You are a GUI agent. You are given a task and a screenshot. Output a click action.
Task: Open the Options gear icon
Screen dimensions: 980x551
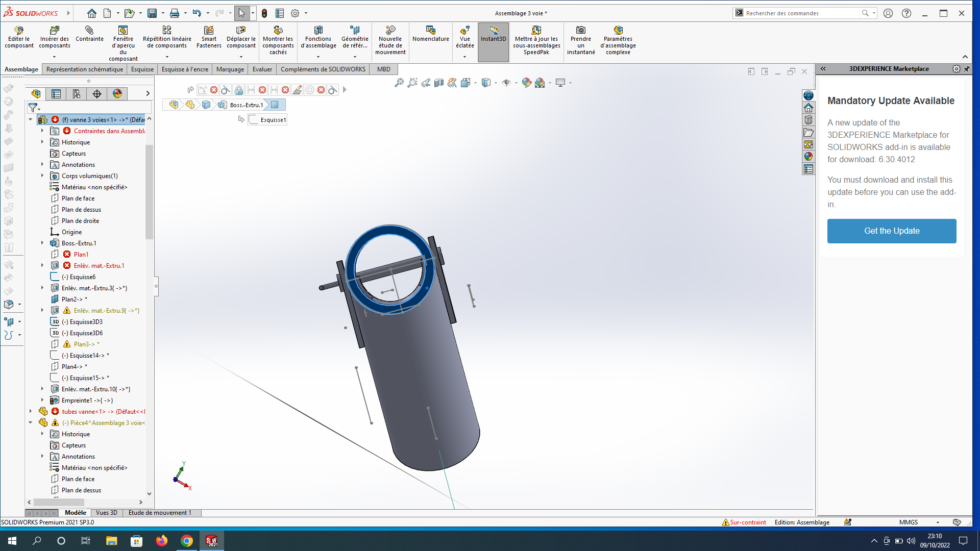pos(295,13)
